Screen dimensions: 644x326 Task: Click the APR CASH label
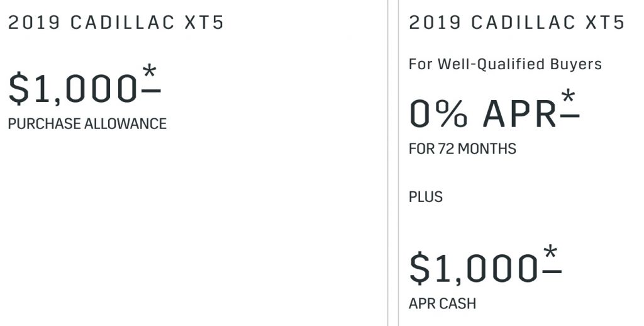pos(443,304)
